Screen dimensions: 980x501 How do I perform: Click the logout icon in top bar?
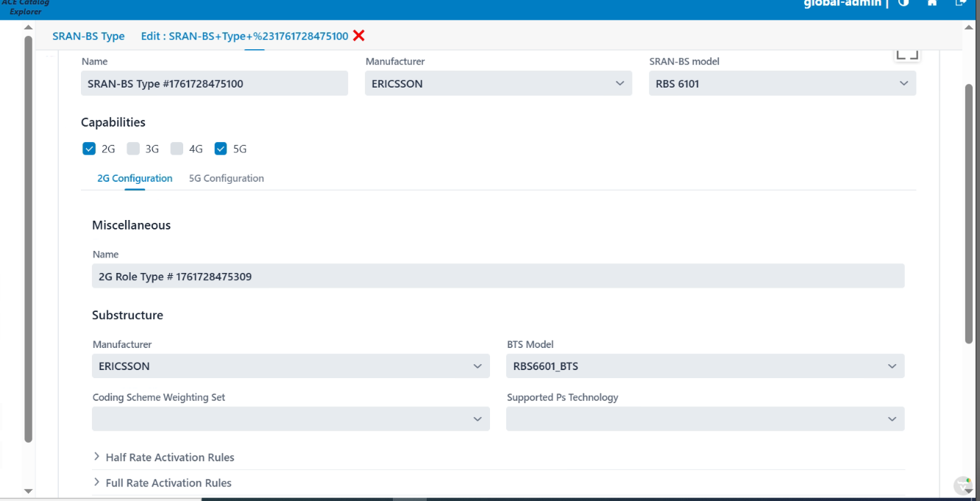960,3
